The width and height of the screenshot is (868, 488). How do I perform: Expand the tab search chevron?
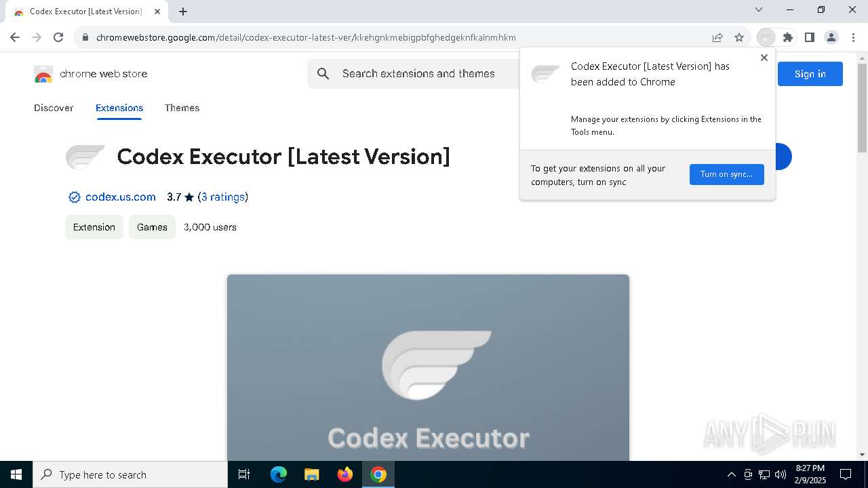(x=759, y=9)
